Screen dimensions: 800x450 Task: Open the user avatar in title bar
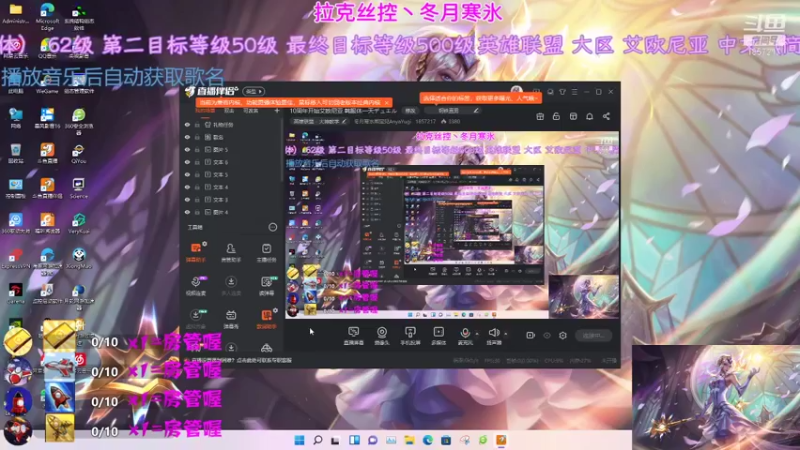coord(516,91)
